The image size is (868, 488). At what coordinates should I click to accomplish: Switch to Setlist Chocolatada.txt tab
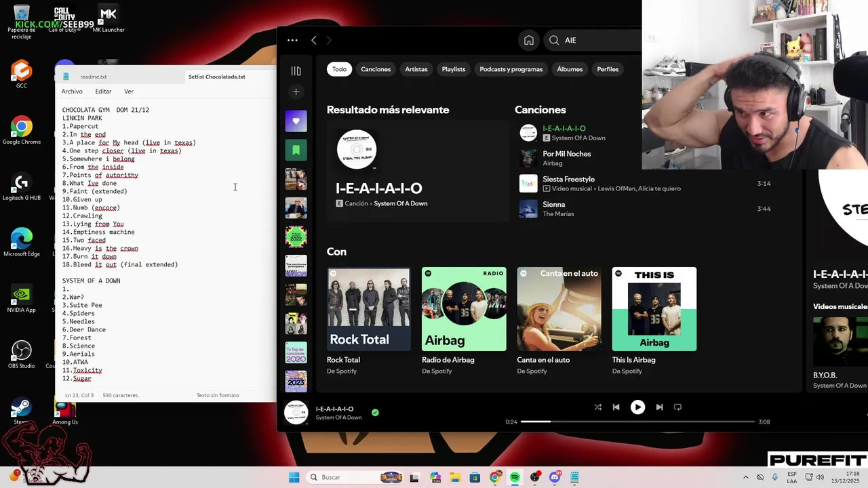click(217, 77)
